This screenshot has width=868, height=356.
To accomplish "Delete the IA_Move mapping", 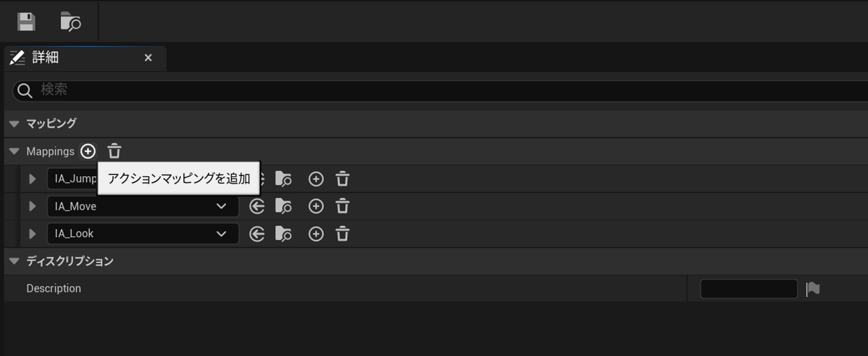I will click(x=342, y=206).
